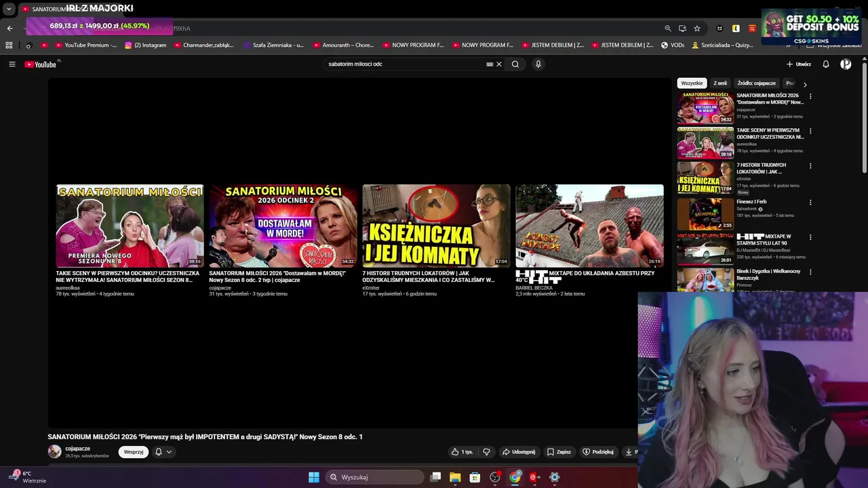Image resolution: width=868 pixels, height=488 pixels.
Task: Open the settings gear app in taskbar
Action: (555, 477)
